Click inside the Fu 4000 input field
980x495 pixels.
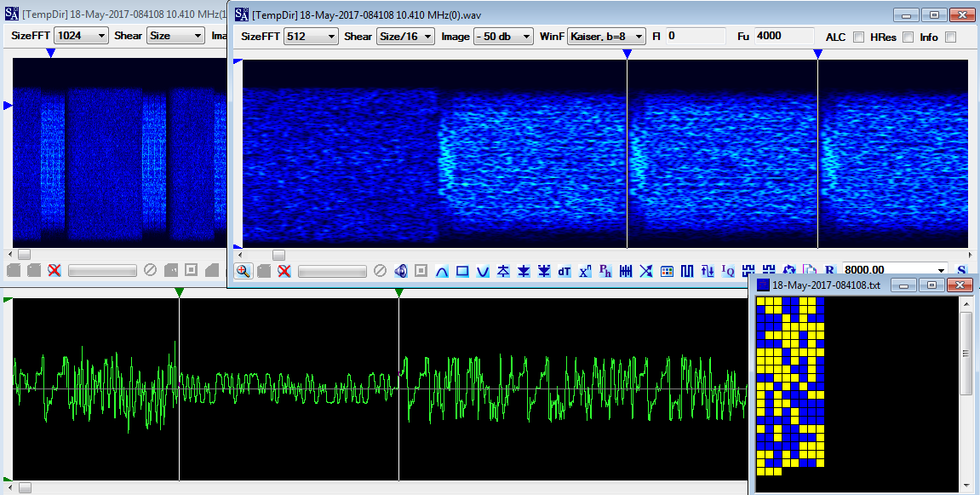tap(783, 37)
